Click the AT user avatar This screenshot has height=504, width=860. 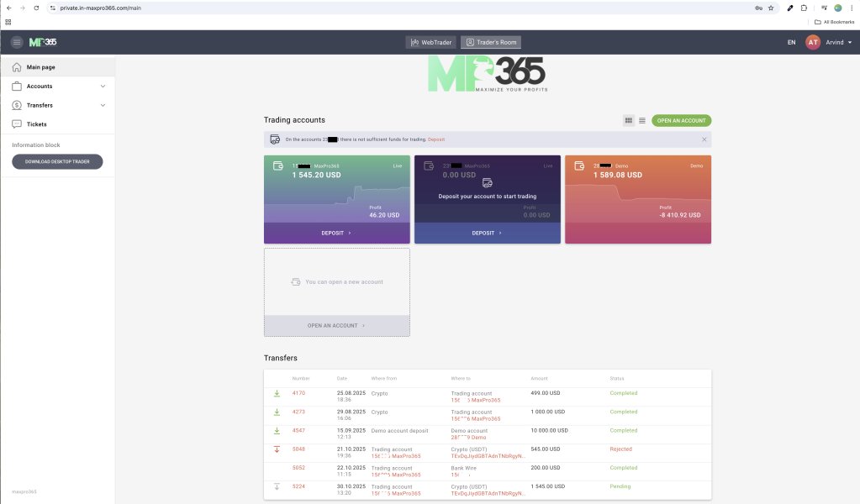coord(813,42)
